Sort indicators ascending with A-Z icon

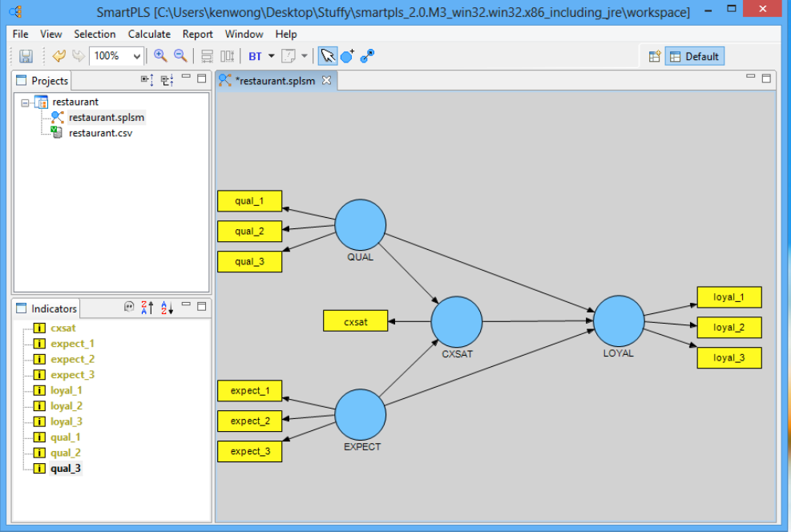[x=166, y=307]
